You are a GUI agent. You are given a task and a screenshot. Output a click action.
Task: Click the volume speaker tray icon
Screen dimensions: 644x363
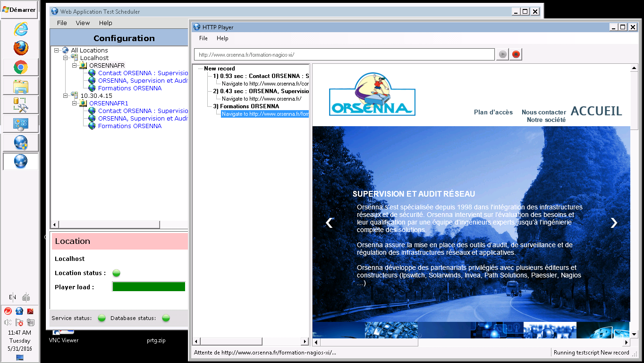pyautogui.click(x=8, y=323)
